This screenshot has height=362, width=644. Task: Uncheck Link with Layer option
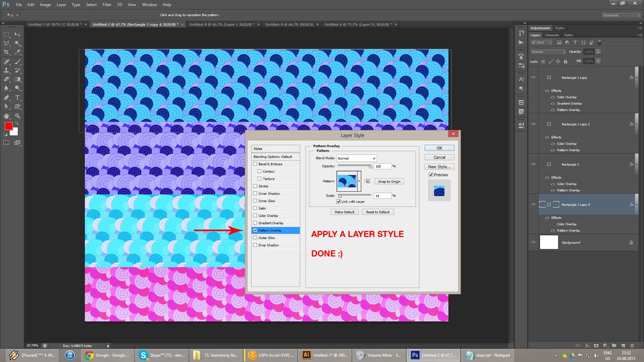[x=339, y=201]
